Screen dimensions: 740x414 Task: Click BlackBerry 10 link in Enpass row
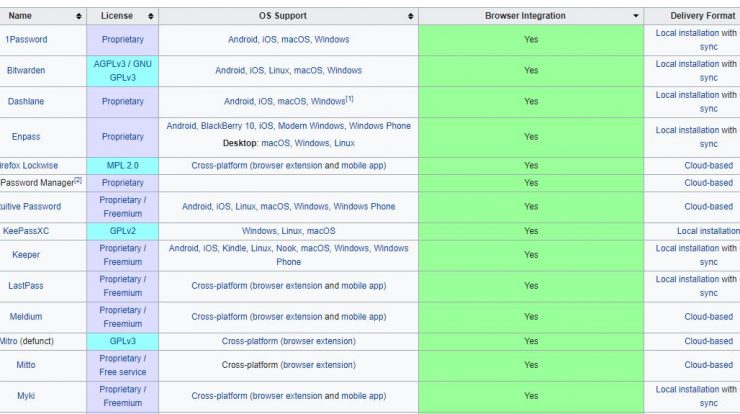[x=229, y=126]
